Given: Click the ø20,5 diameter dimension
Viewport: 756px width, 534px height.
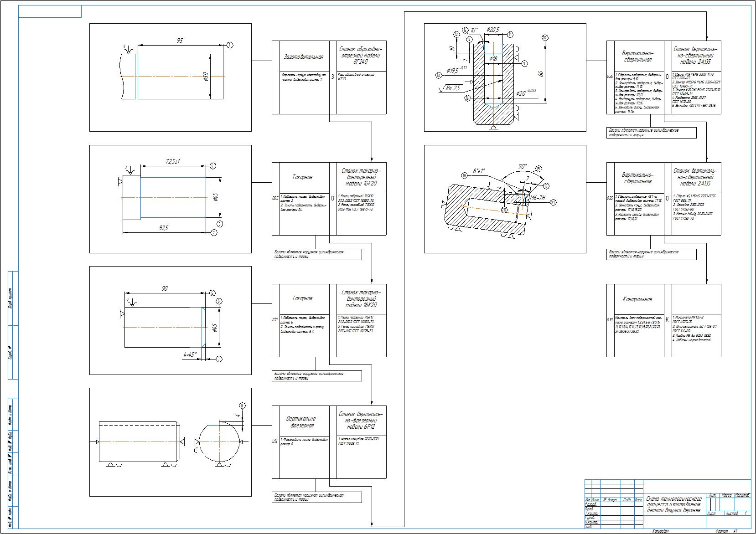Looking at the screenshot, I should click(x=492, y=30).
